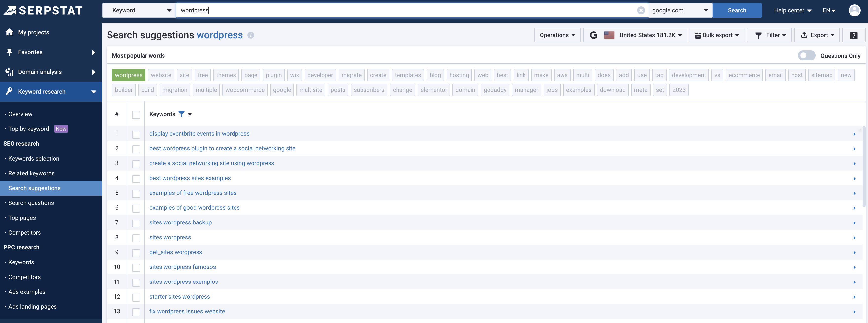Select the themes popular word tag
868x323 pixels.
[226, 75]
